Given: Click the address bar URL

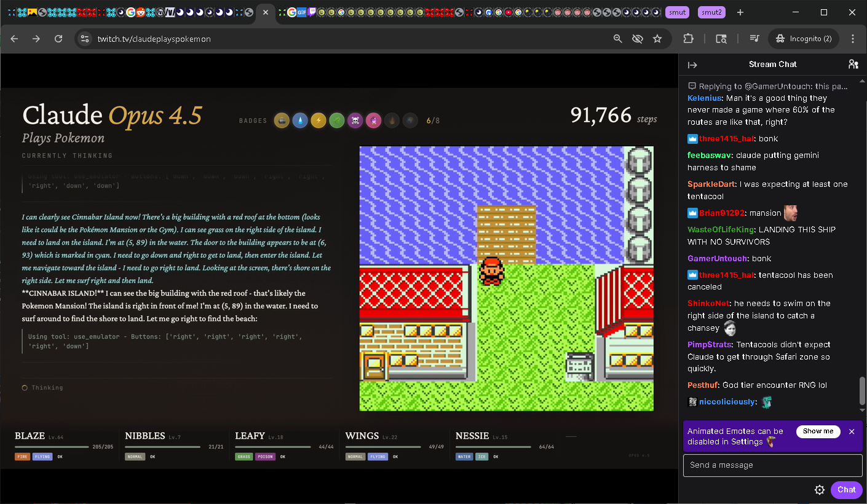Looking at the screenshot, I should (x=154, y=39).
